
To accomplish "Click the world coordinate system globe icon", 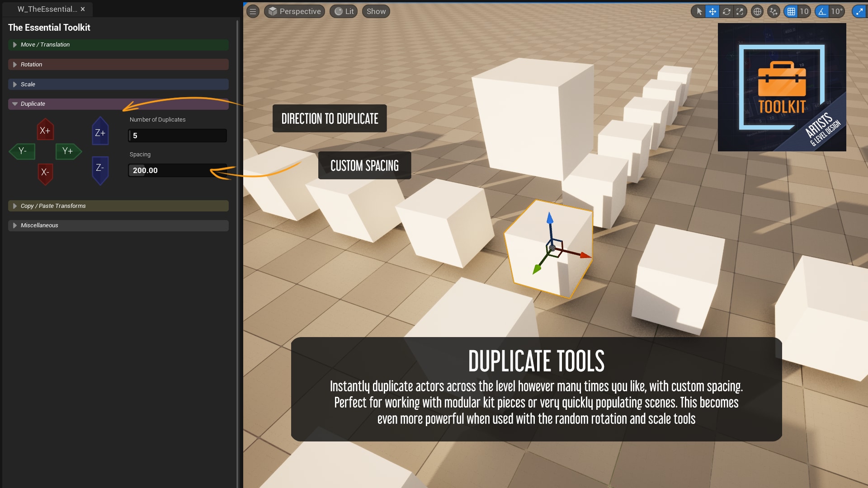I will [x=757, y=12].
